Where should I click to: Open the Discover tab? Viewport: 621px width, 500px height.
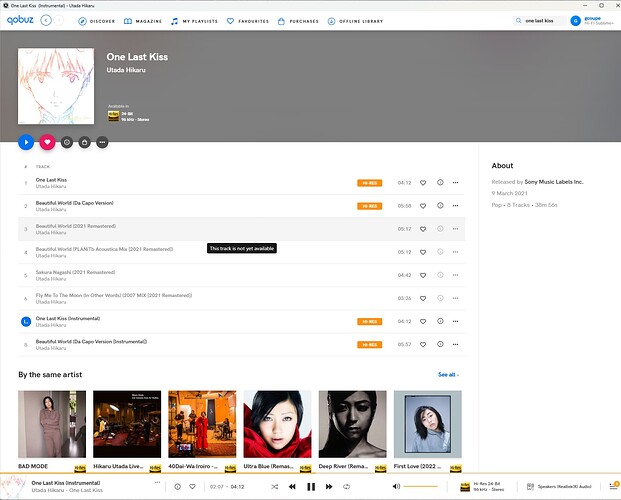click(97, 20)
